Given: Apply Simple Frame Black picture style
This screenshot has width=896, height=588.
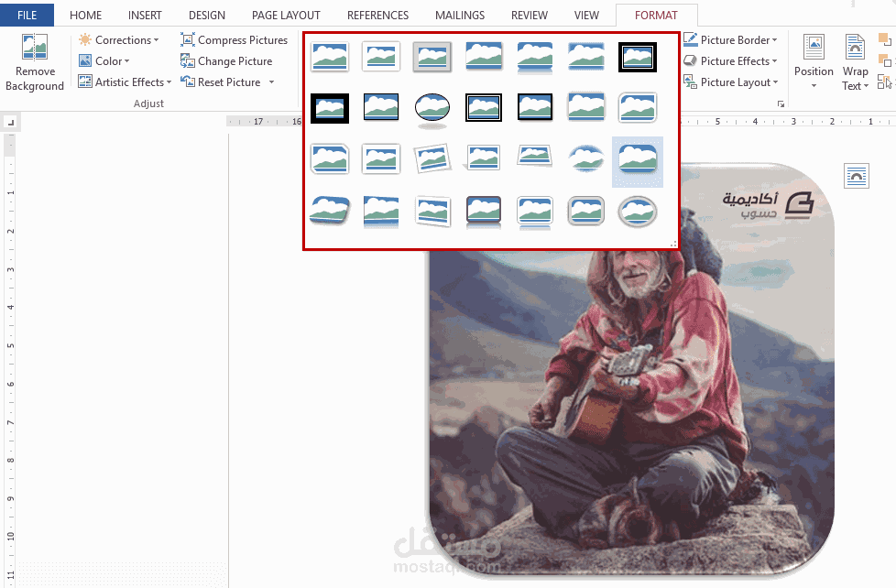Looking at the screenshot, I should point(381,108).
